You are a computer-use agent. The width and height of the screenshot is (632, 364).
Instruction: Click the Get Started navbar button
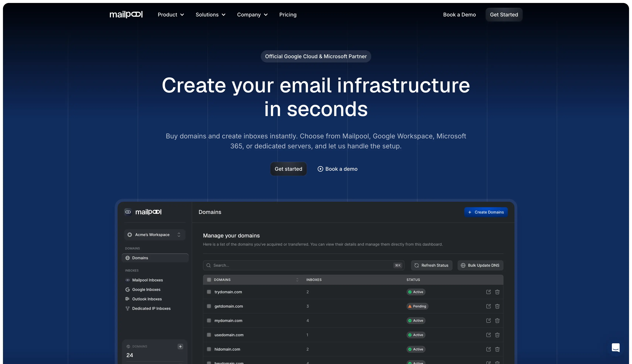click(504, 14)
